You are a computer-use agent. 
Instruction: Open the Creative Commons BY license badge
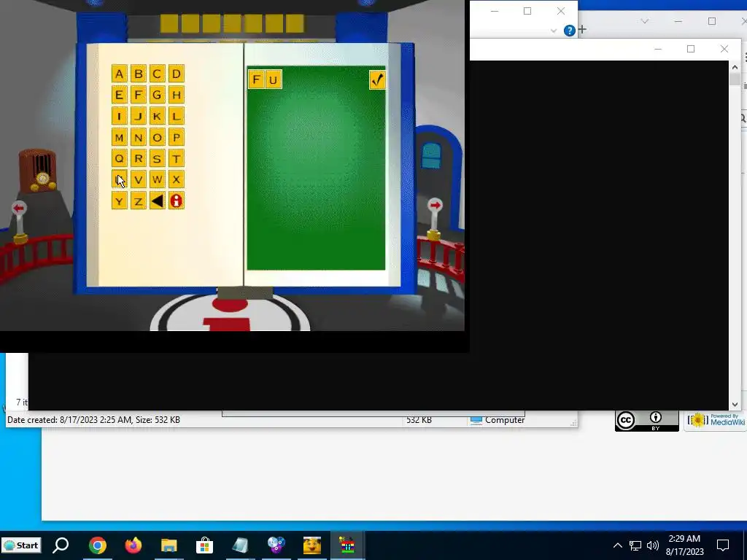point(646,421)
